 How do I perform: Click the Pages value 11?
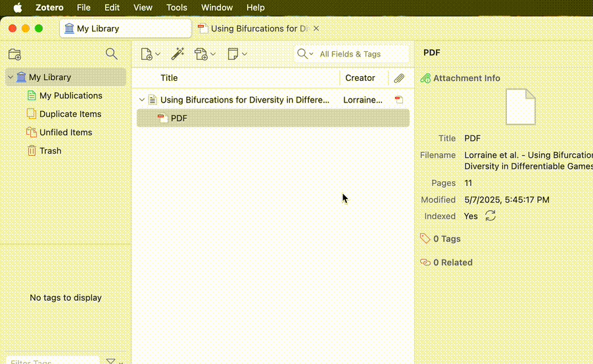point(468,183)
